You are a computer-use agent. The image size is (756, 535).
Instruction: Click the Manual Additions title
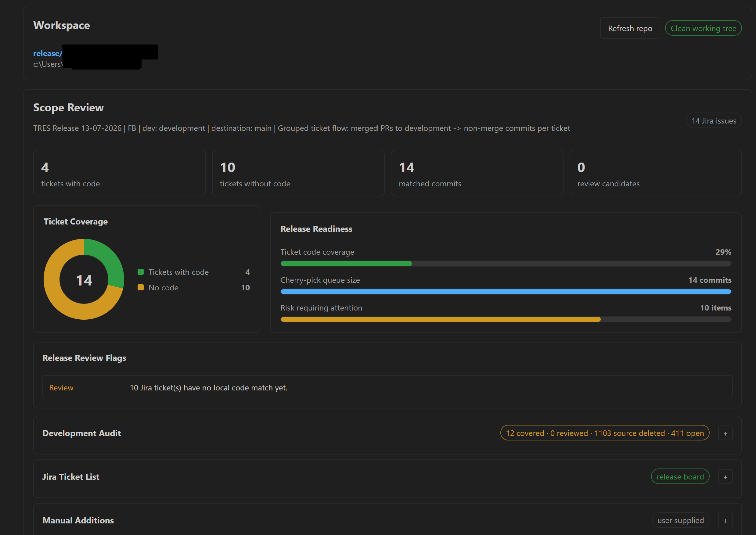pyautogui.click(x=78, y=520)
